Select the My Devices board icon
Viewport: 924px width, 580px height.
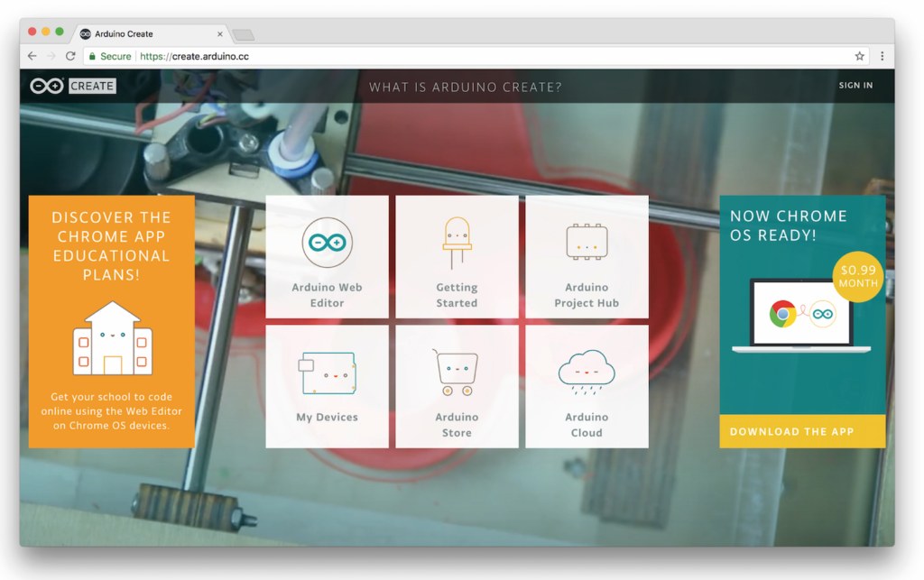coord(327,373)
